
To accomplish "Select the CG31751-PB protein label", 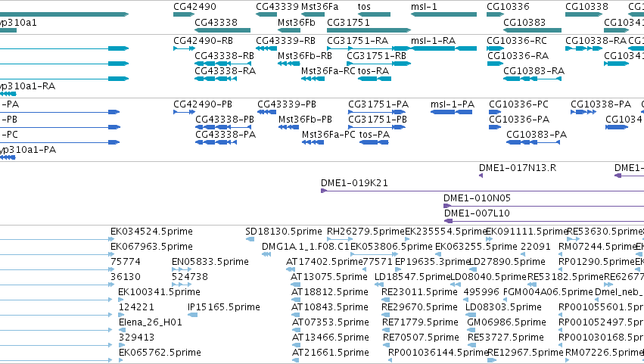I will click(378, 120).
